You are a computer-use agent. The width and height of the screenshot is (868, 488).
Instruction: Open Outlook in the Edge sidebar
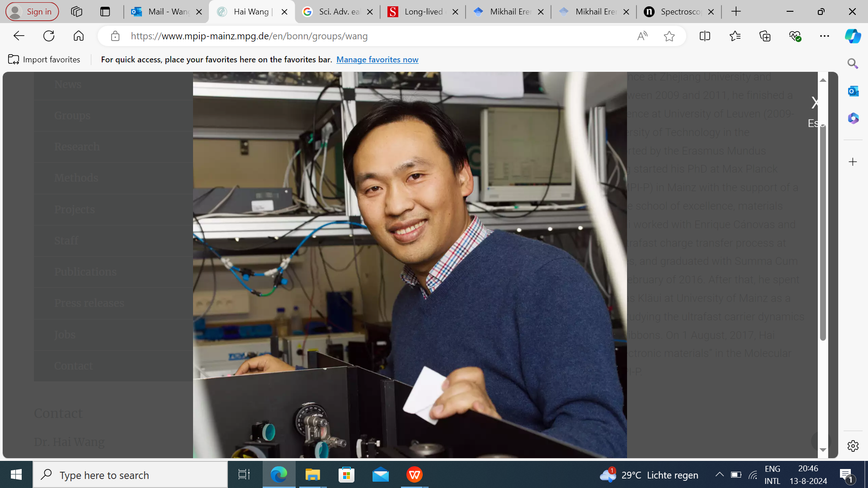pyautogui.click(x=853, y=91)
